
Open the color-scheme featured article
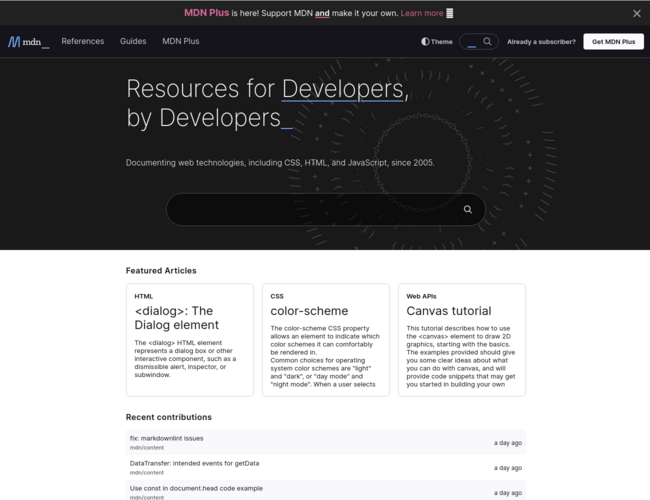click(309, 311)
